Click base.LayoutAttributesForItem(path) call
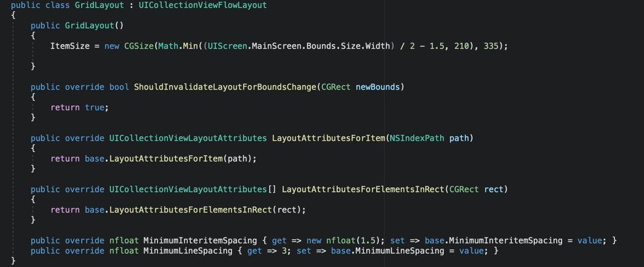Screen dimensions: 644x267 coord(168,159)
